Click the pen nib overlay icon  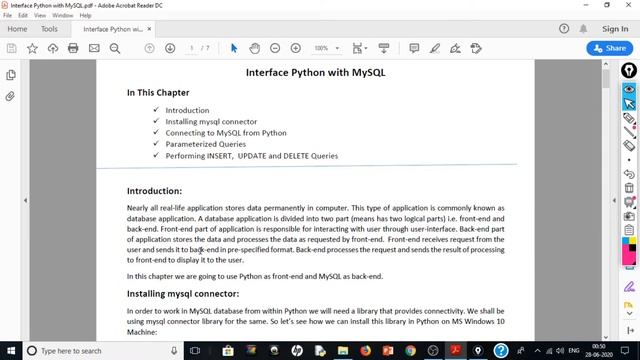(x=629, y=70)
